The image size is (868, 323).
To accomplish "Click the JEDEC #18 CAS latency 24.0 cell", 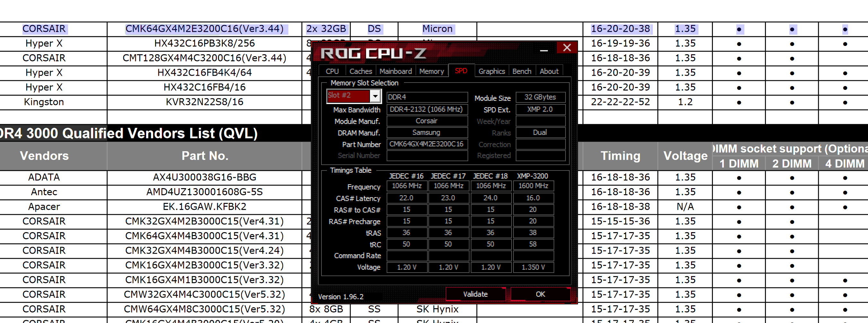I will pyautogui.click(x=491, y=198).
